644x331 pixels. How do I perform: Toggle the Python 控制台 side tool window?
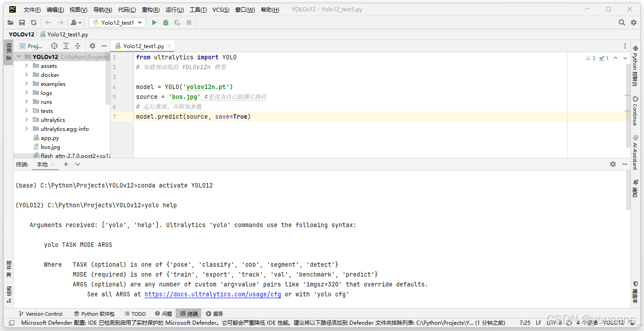point(635,66)
